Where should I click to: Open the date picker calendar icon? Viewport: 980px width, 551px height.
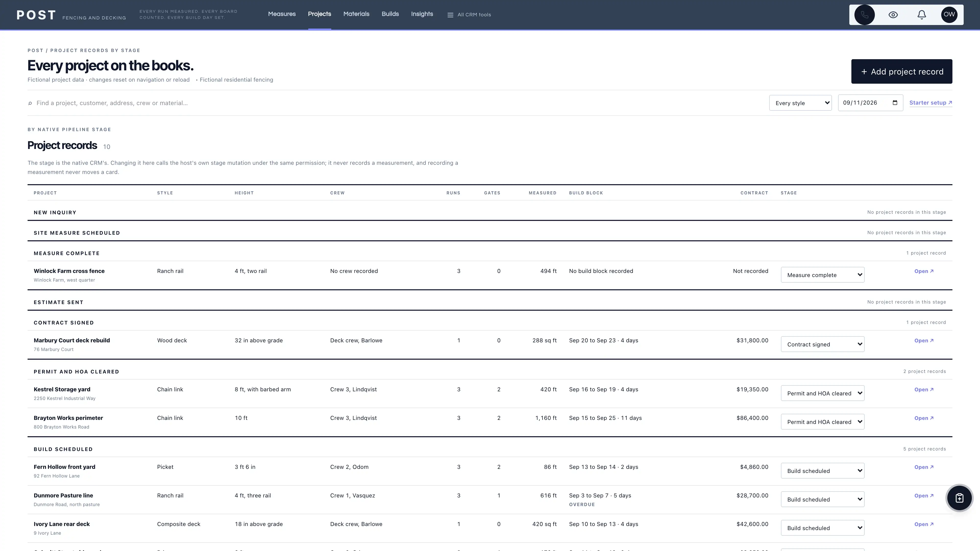895,103
